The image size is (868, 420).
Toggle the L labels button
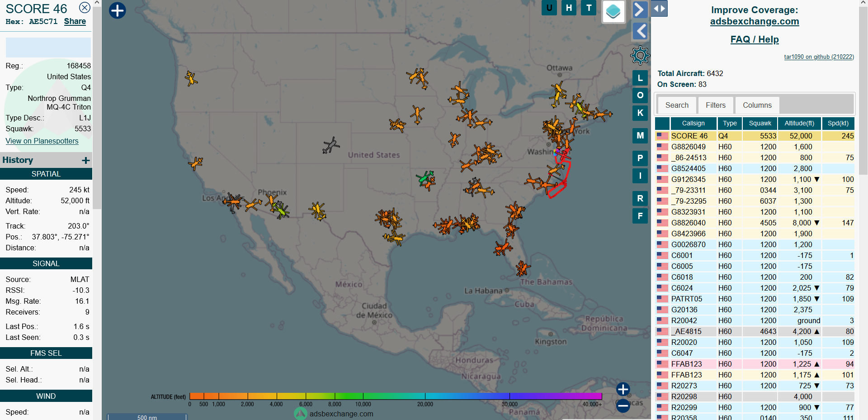coord(640,78)
